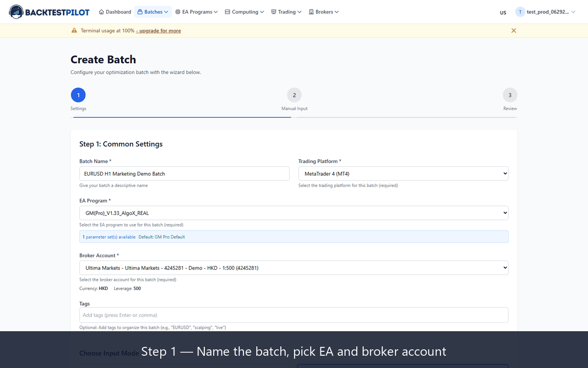Dismiss the terminal usage banner
The width and height of the screenshot is (588, 368).
tap(514, 30)
